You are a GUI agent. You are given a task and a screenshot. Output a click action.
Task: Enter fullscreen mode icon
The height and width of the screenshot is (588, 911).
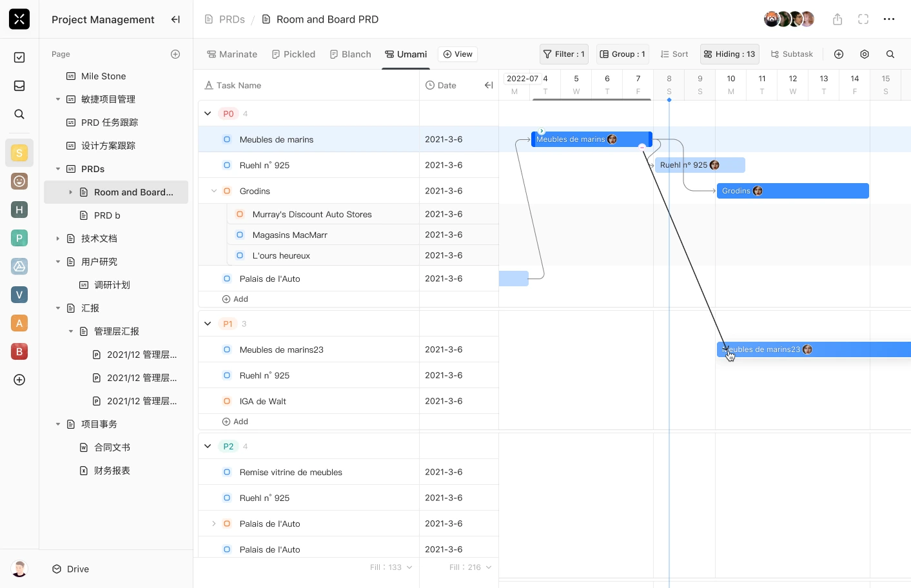(x=863, y=19)
